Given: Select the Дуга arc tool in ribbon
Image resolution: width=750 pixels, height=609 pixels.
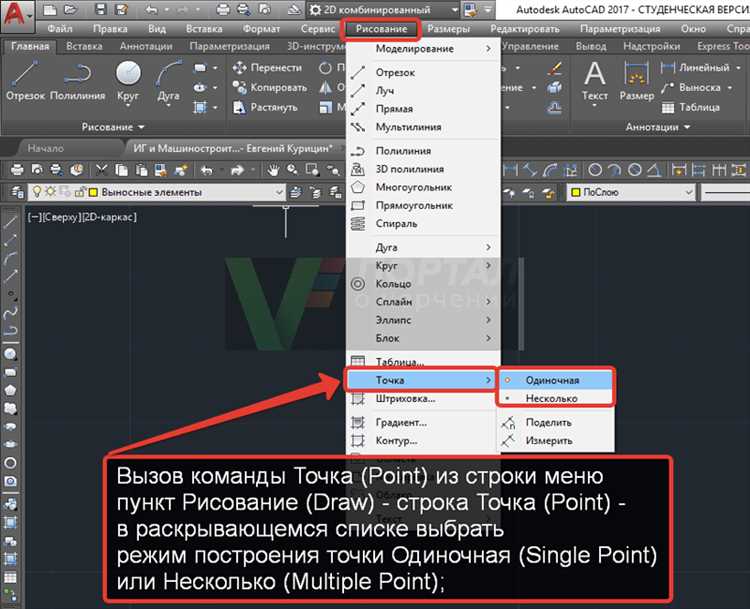Looking at the screenshot, I should 169,81.
